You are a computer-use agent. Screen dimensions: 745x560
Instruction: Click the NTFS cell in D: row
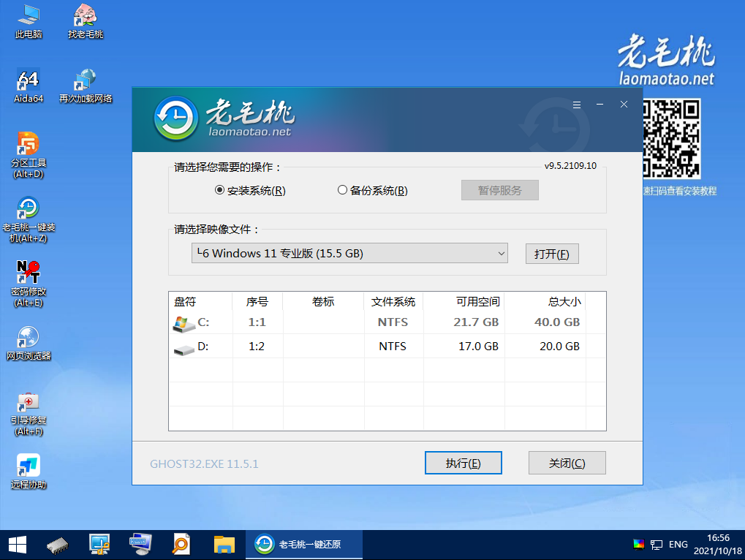point(393,347)
